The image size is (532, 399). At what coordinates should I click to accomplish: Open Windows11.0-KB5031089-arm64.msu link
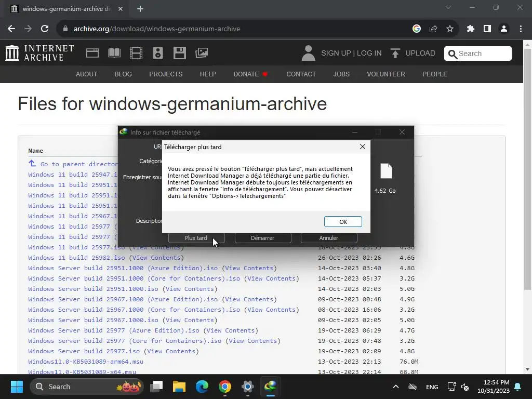[86, 362]
